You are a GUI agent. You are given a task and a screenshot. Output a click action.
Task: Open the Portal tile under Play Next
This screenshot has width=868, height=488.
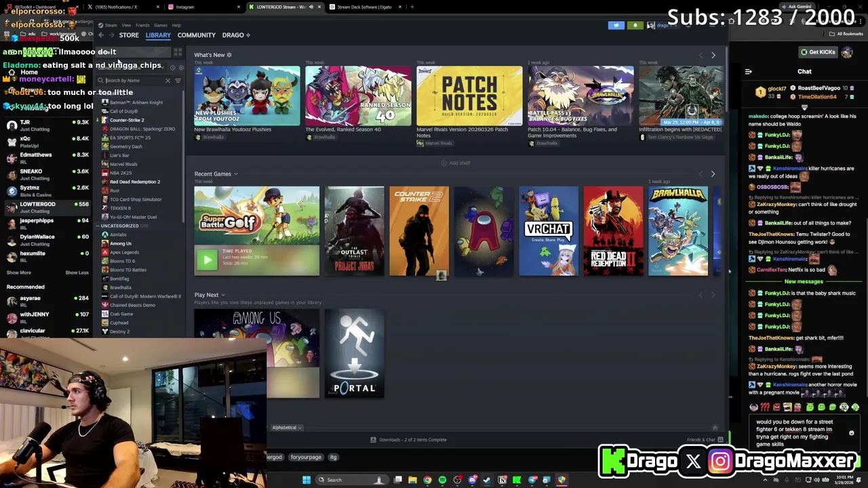click(x=355, y=353)
